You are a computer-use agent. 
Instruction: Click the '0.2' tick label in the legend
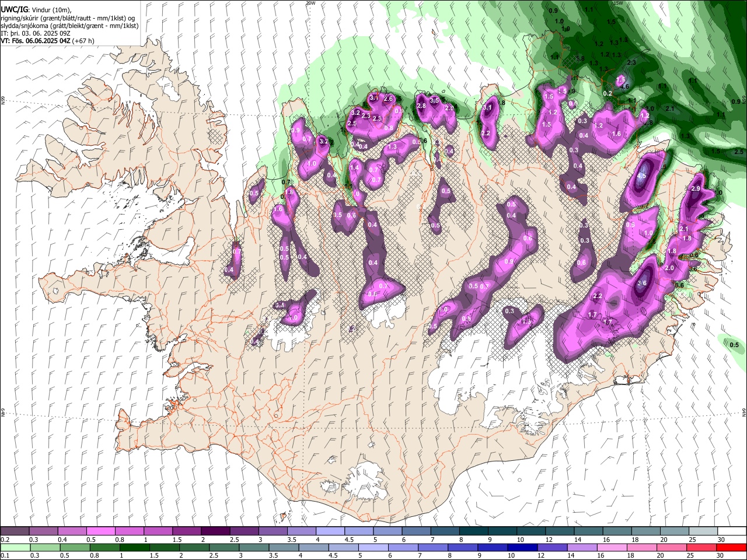[5, 540]
